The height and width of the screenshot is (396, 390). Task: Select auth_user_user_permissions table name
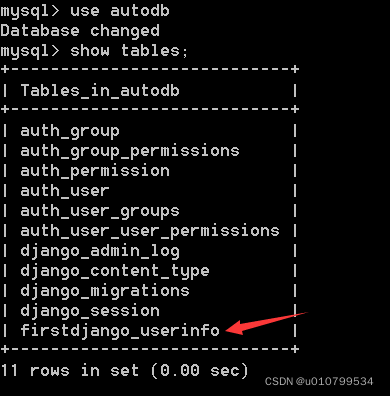pyautogui.click(x=150, y=231)
